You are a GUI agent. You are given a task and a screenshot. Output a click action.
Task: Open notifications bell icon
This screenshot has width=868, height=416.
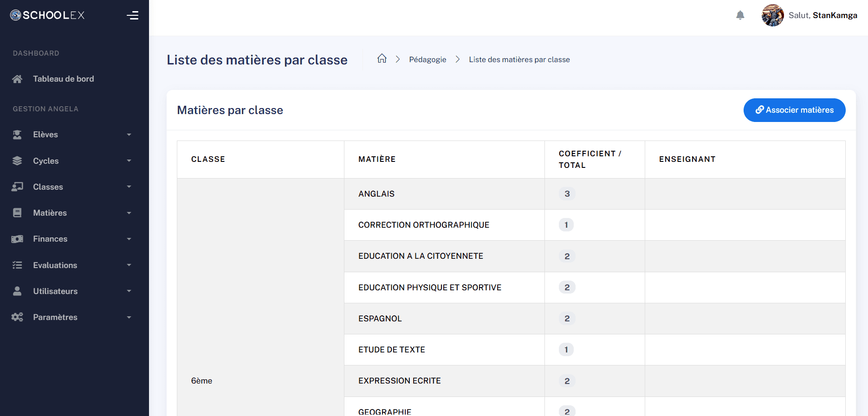pos(740,15)
